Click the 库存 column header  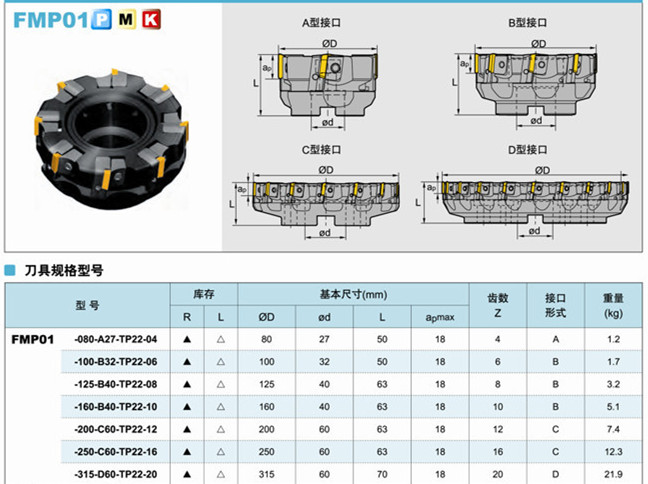204,295
